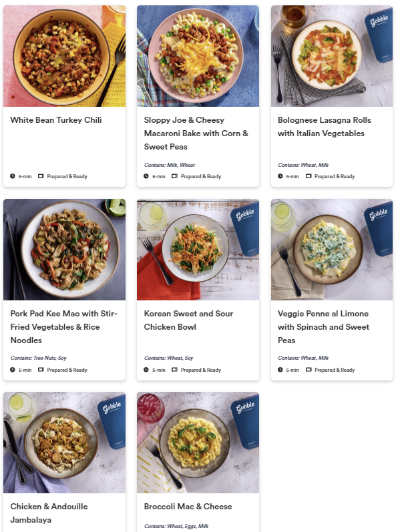This screenshot has width=402, height=532.
Task: Click the clock icon on Bolognese Lasagna Rolls card
Action: [280, 177]
